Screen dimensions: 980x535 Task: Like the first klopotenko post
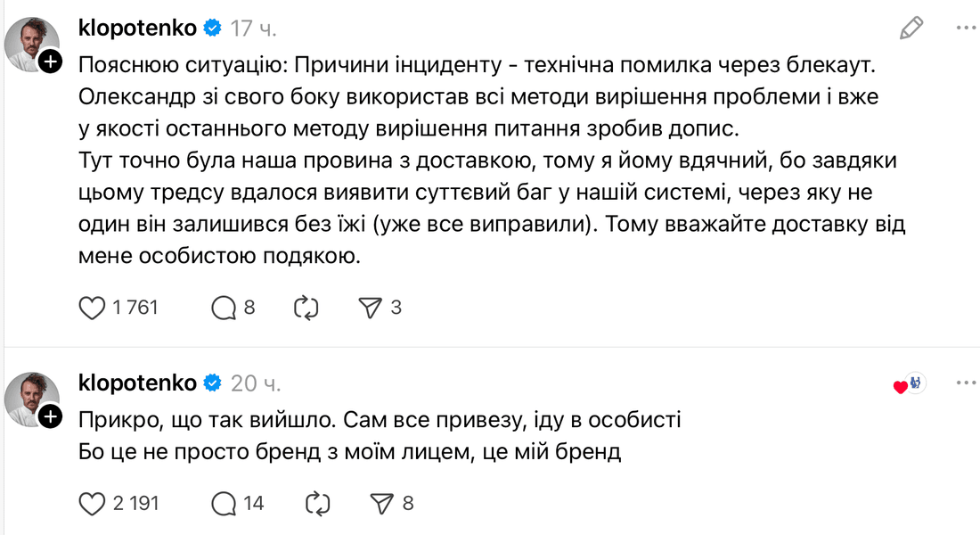coord(94,309)
